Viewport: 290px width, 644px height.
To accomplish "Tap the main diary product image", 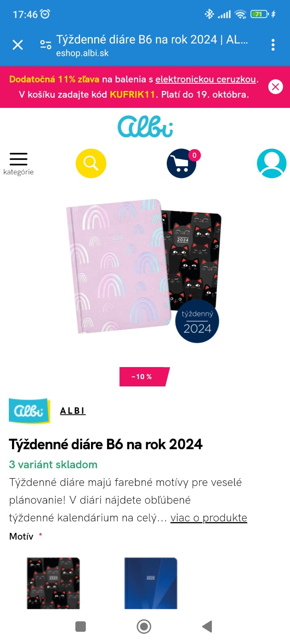I will coord(144,270).
